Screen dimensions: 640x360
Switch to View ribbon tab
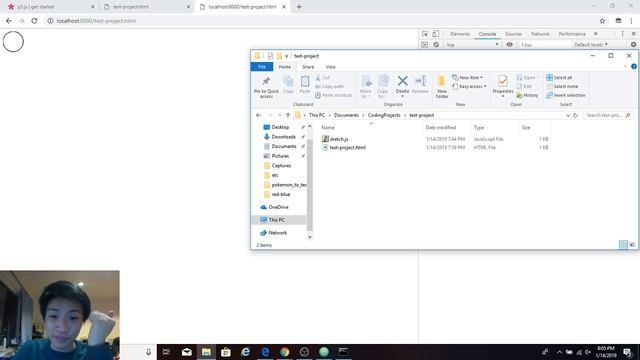[331, 67]
